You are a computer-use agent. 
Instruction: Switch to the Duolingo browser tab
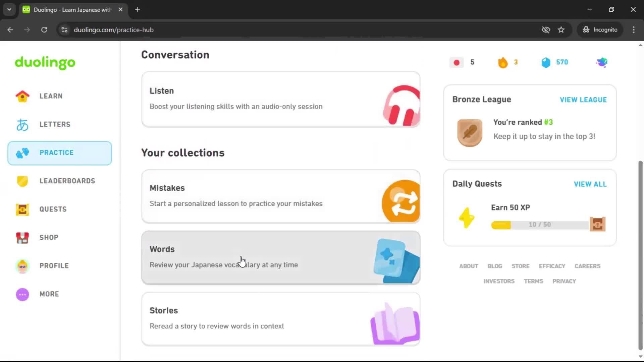67,9
